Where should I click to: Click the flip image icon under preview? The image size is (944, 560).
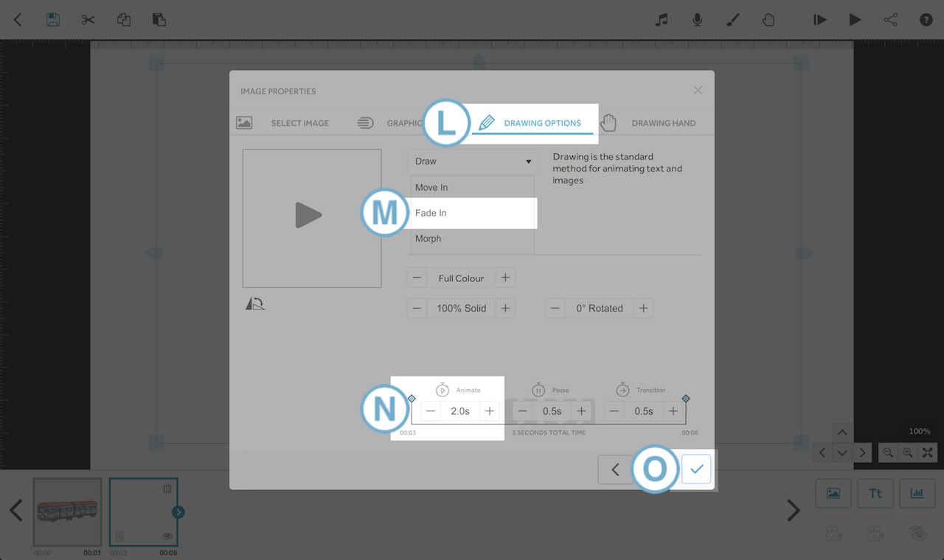pyautogui.click(x=254, y=304)
